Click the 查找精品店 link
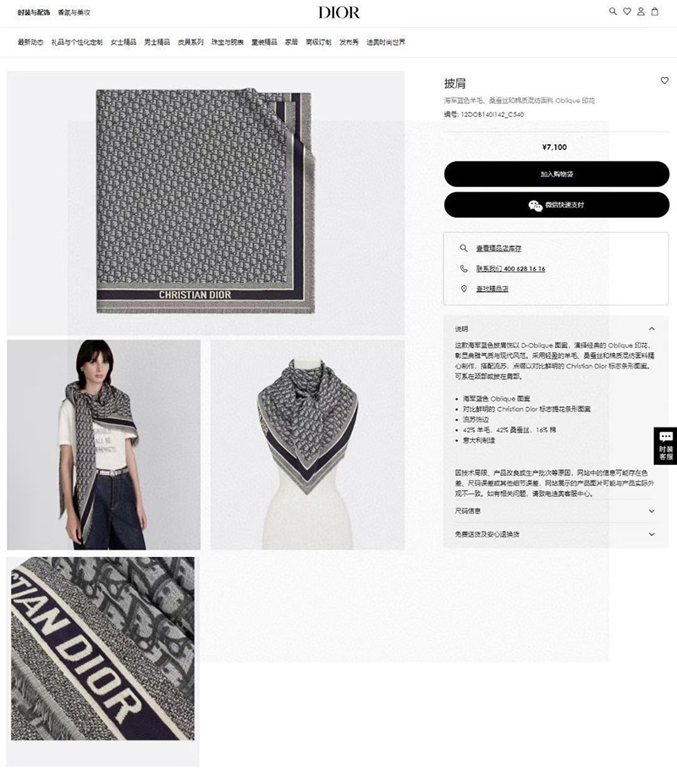Viewport: 677px width, 784px height. (493, 289)
